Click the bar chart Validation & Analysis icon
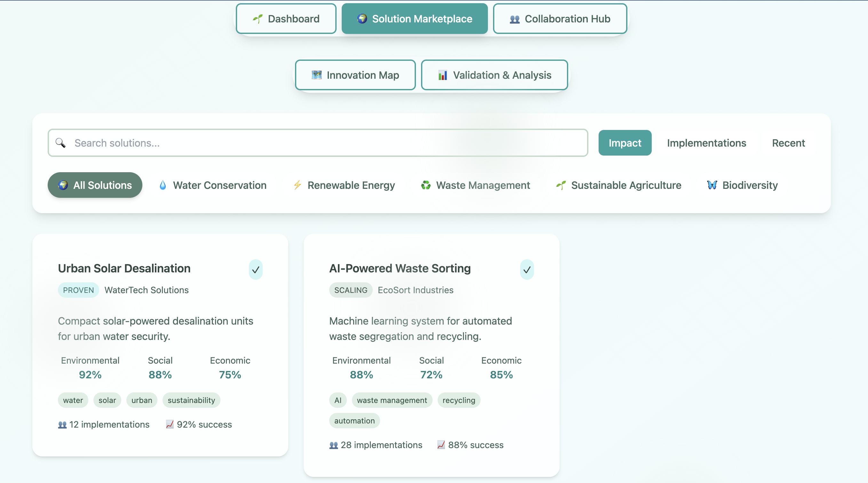 442,75
